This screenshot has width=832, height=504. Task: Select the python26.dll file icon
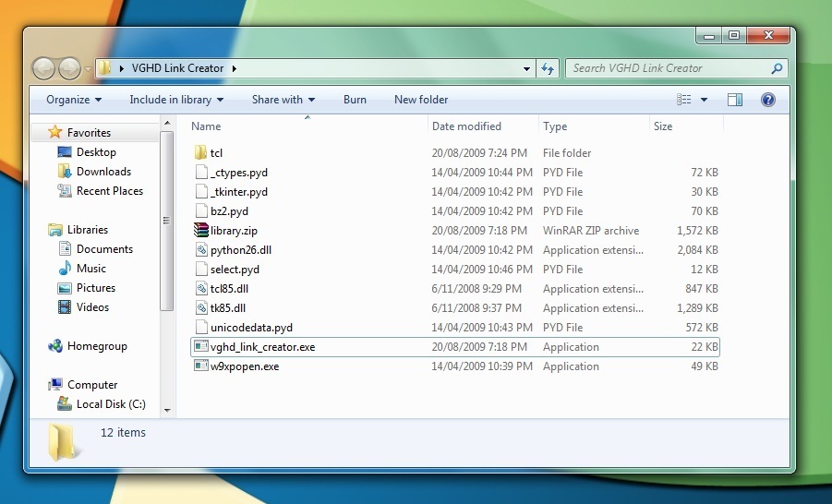(x=201, y=250)
